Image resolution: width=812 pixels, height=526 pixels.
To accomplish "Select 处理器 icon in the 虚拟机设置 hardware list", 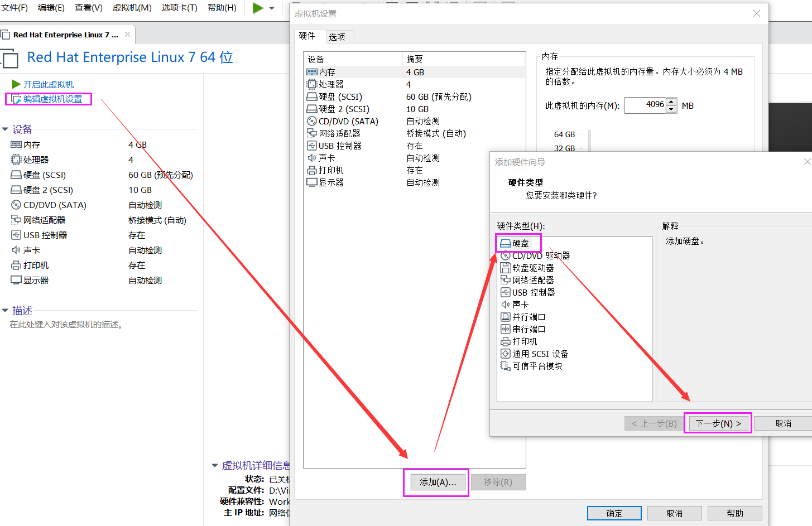I will 312,84.
